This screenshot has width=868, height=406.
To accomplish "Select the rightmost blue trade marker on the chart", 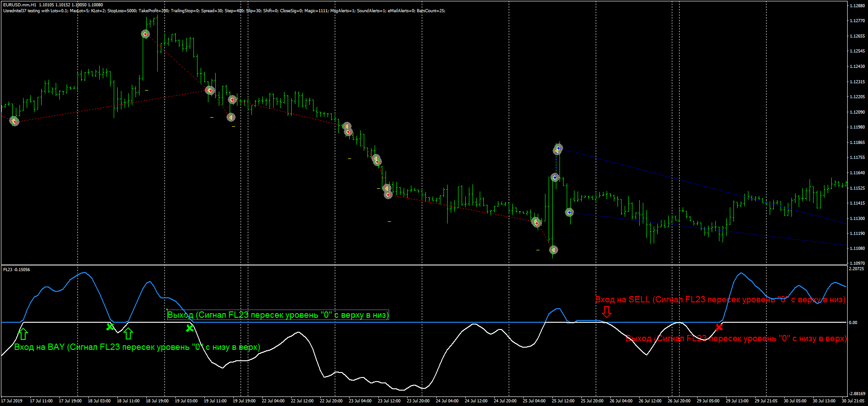I will coord(569,212).
